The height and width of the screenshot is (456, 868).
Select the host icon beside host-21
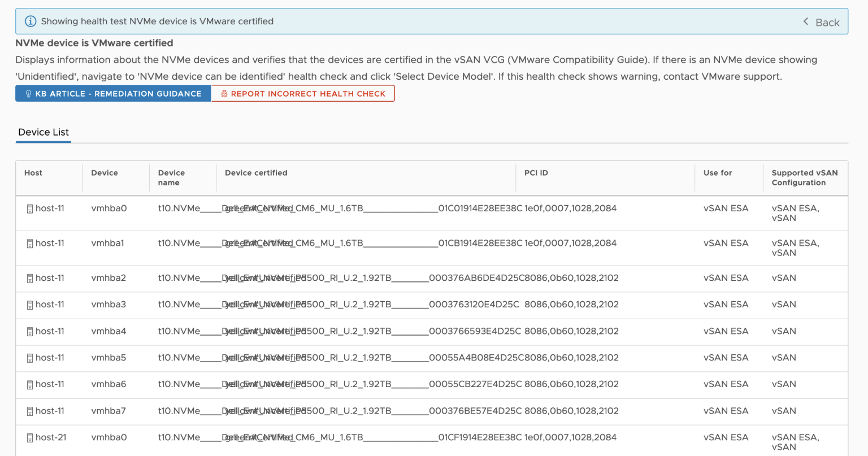[30, 437]
